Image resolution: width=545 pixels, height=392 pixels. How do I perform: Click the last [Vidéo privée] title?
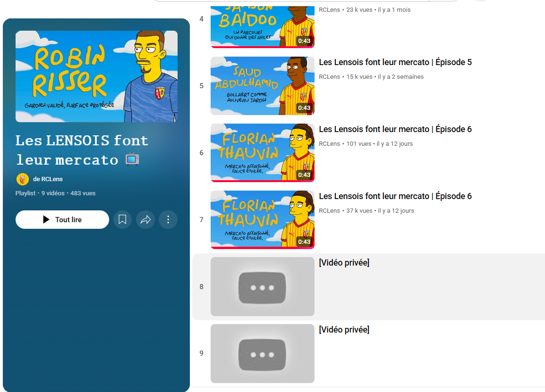(x=344, y=330)
